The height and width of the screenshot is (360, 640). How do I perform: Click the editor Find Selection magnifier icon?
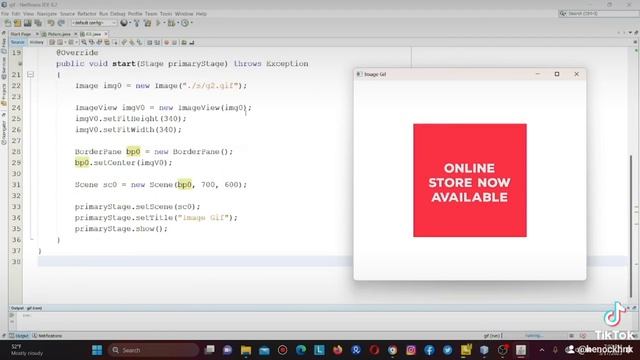pos(84,42)
